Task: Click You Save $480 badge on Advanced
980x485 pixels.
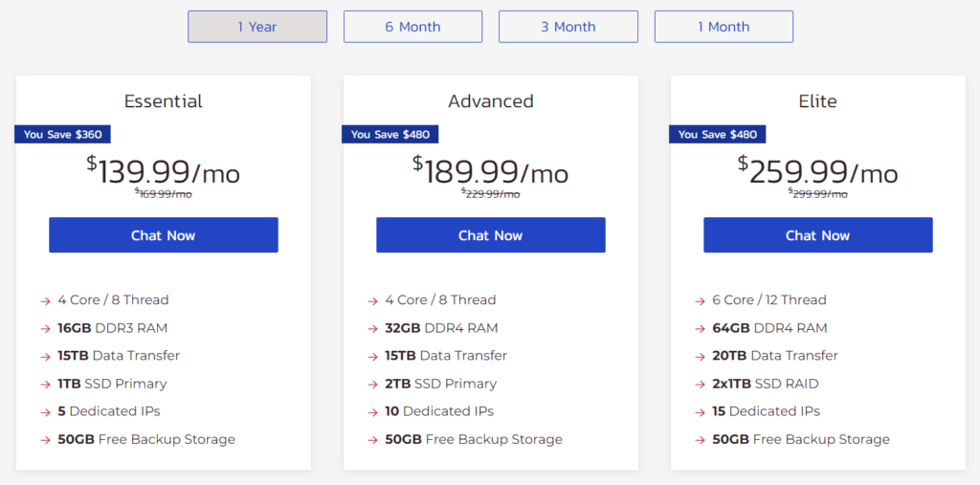Action: (390, 134)
